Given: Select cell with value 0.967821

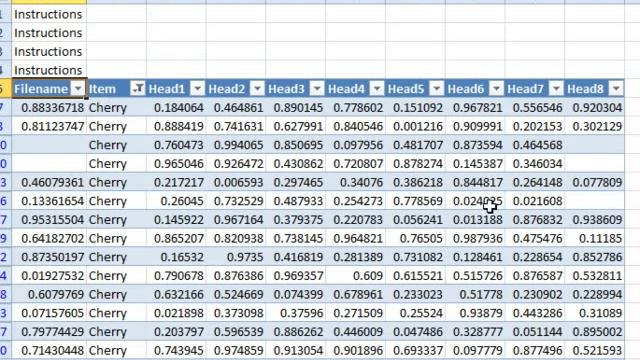Looking at the screenshot, I should coord(475,108).
